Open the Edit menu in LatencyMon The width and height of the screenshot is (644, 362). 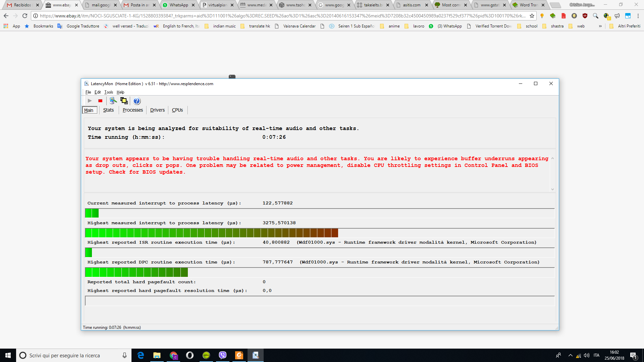coord(98,92)
